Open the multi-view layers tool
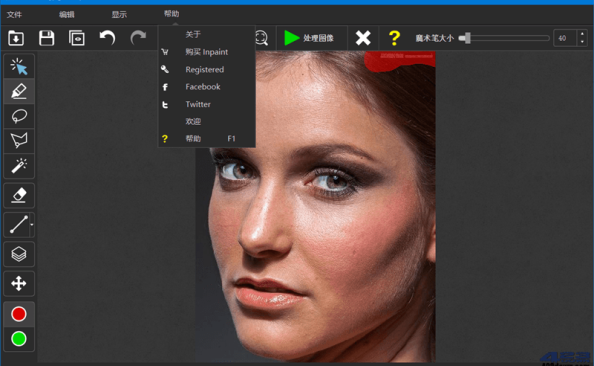The image size is (594, 366). [19, 254]
